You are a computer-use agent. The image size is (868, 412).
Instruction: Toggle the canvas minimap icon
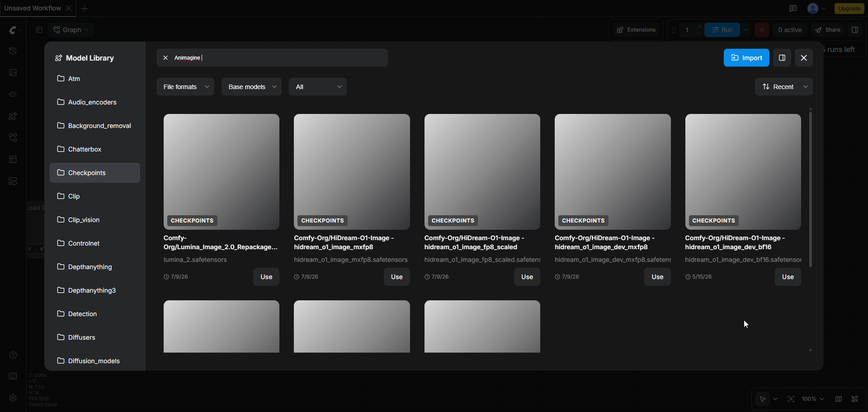click(839, 399)
